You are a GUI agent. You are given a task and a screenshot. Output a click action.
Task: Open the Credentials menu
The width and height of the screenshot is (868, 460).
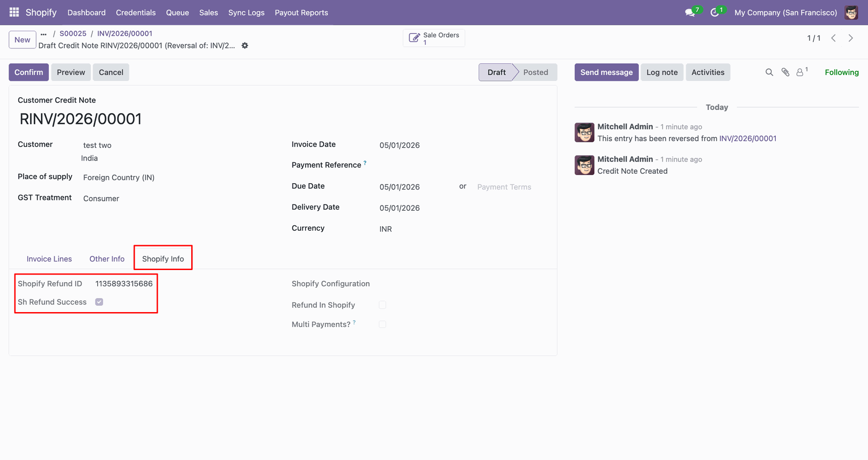136,13
